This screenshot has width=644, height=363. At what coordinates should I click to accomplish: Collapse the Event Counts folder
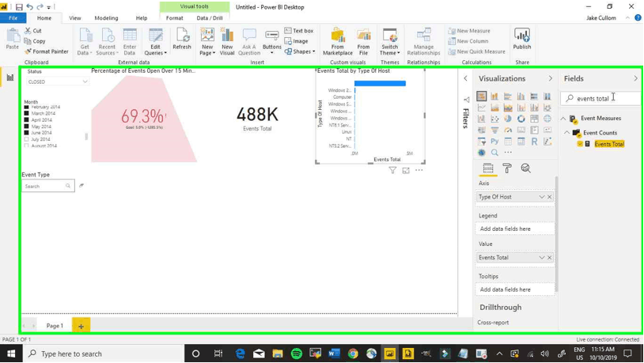pyautogui.click(x=566, y=133)
